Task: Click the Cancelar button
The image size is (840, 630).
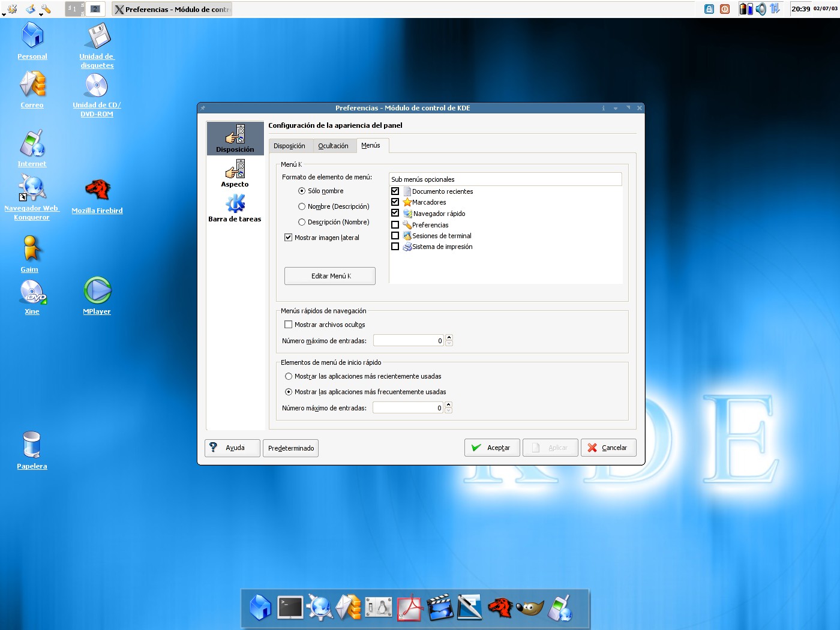Action: [608, 448]
